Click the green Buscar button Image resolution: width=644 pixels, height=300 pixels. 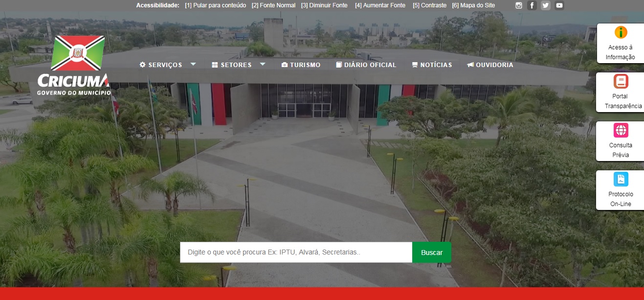click(432, 253)
